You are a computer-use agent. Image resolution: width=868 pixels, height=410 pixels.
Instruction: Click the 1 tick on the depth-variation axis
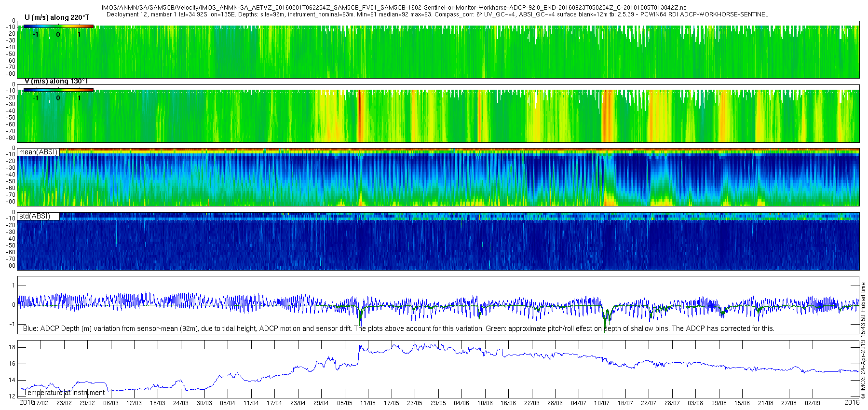pyautogui.click(x=14, y=286)
